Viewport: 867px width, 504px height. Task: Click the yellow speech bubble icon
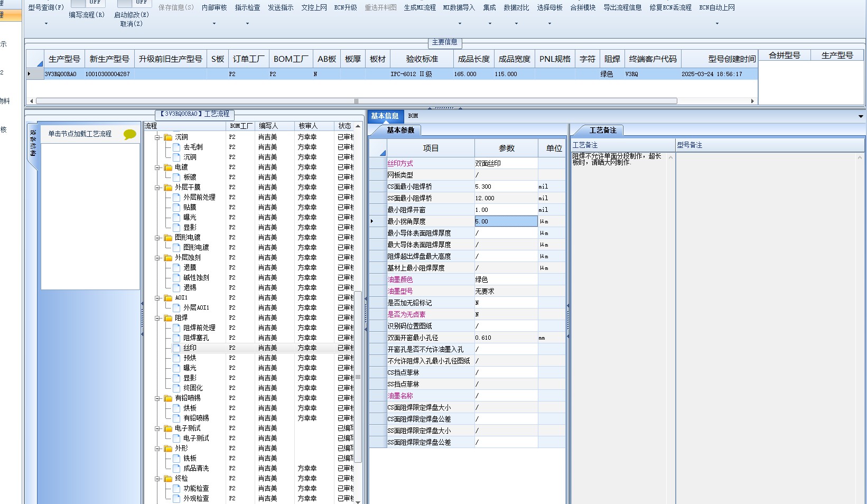point(129,135)
